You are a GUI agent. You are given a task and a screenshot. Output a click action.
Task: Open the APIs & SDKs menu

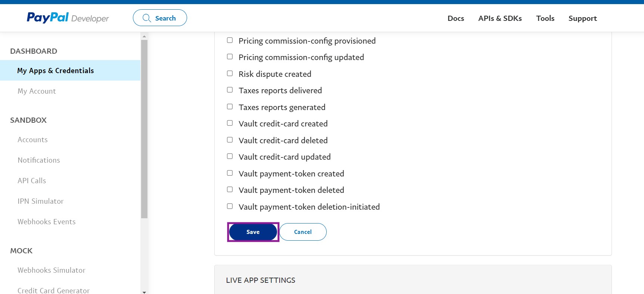tap(500, 18)
